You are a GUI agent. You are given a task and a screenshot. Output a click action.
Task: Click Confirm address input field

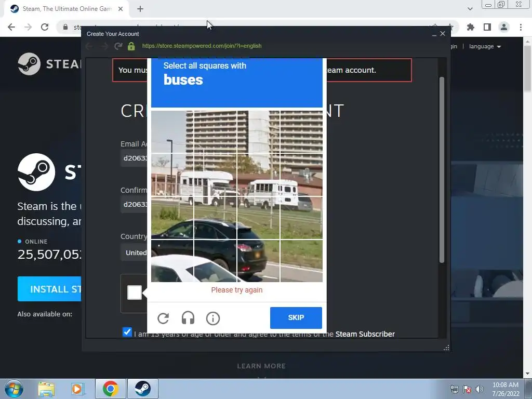pos(134,204)
